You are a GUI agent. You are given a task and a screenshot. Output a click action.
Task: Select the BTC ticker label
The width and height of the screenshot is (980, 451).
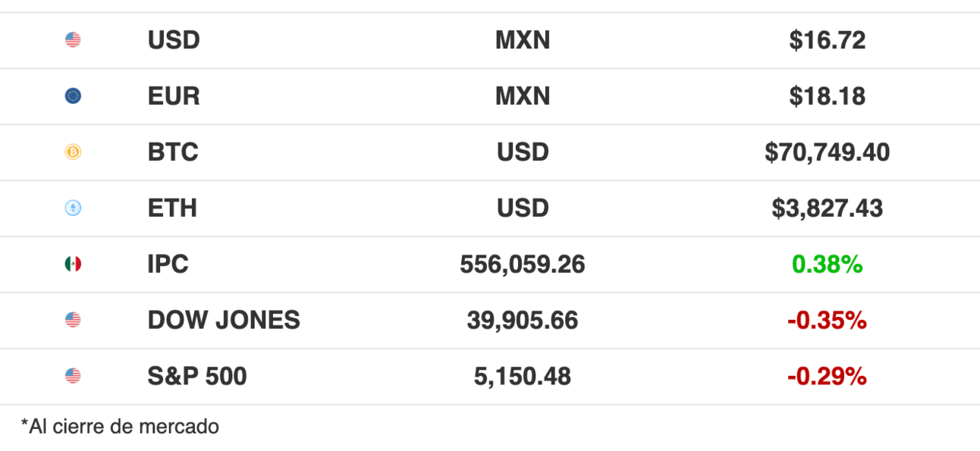coord(173,152)
